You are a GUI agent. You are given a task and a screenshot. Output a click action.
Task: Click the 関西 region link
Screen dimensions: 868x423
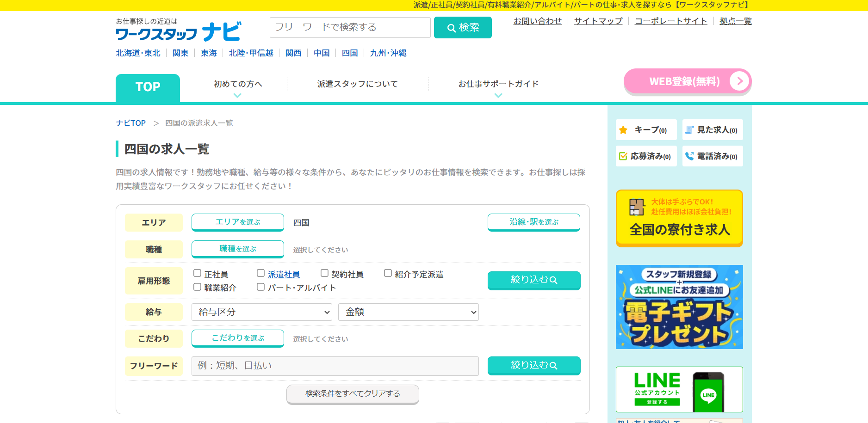(293, 53)
